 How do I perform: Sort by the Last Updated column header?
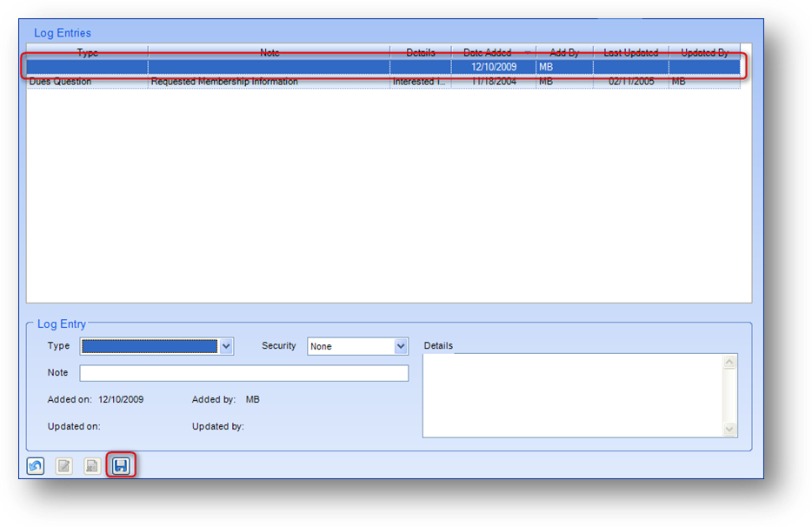coord(631,52)
